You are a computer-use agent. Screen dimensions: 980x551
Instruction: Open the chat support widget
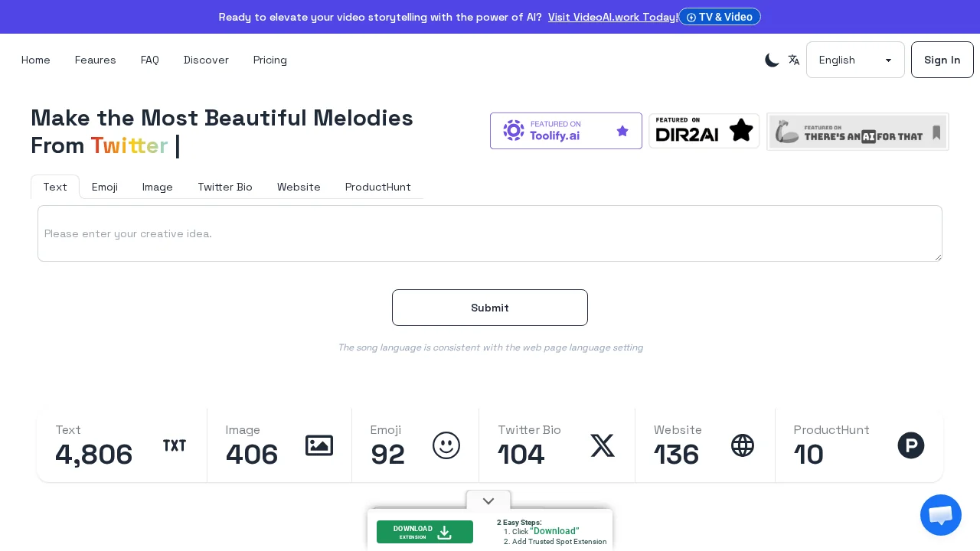click(x=941, y=515)
